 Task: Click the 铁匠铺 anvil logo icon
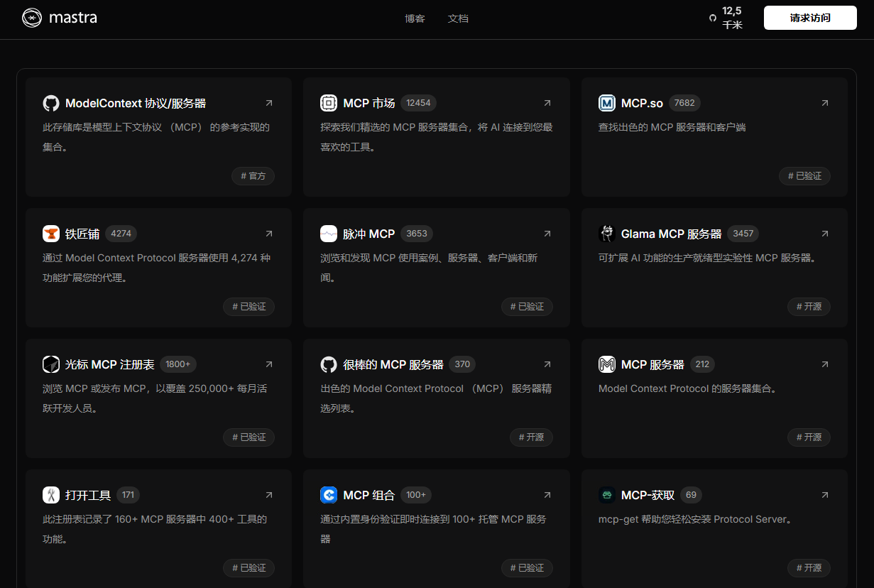pyautogui.click(x=50, y=234)
